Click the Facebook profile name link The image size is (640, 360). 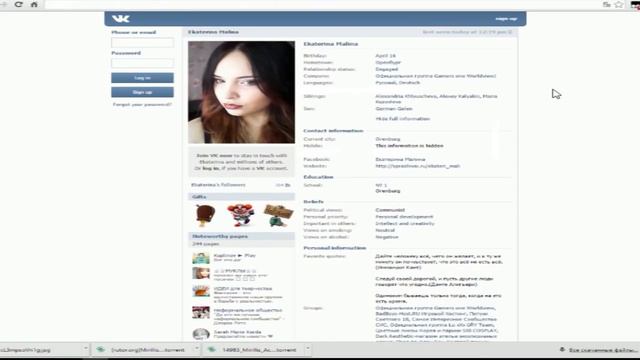(400, 159)
